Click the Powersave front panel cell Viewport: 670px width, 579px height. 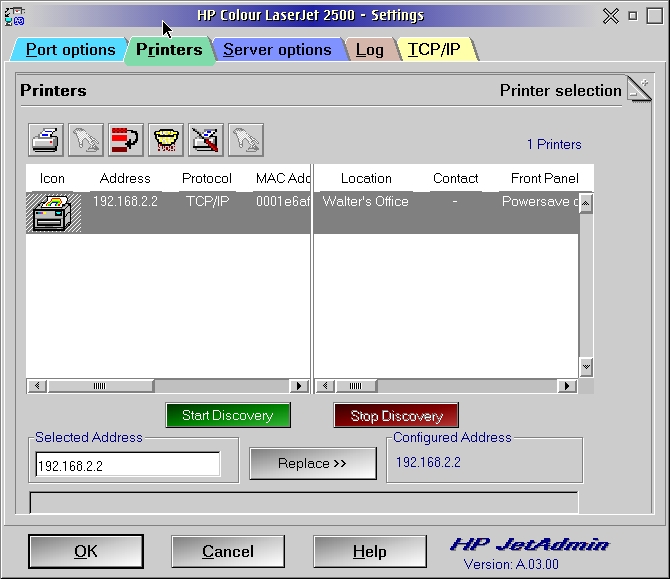[x=540, y=201]
